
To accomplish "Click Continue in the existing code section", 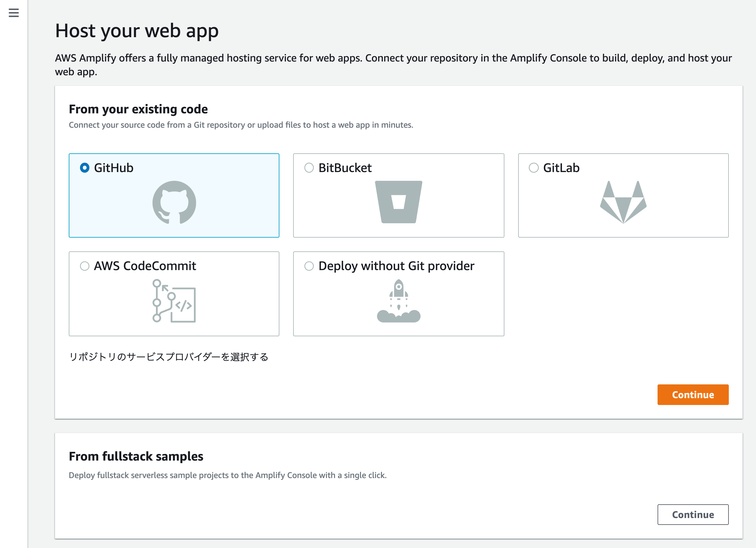I will (693, 394).
